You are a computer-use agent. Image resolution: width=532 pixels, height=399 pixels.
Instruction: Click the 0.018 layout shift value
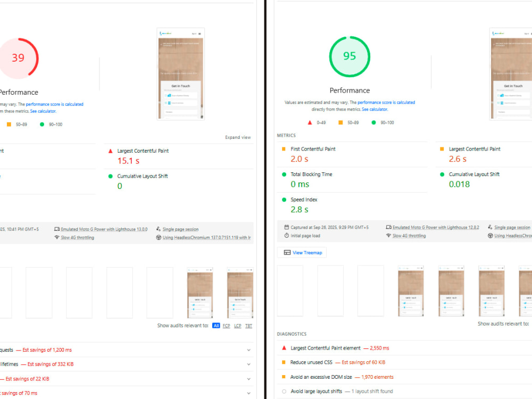(460, 184)
